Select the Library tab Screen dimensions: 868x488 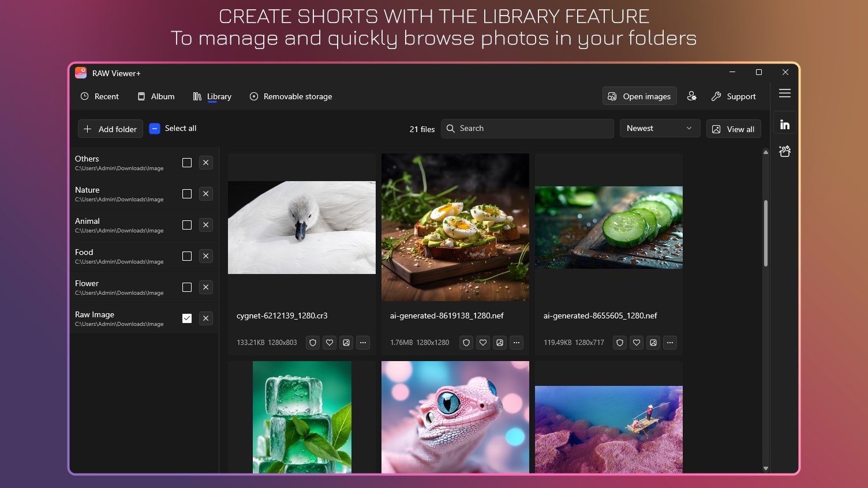click(x=212, y=96)
